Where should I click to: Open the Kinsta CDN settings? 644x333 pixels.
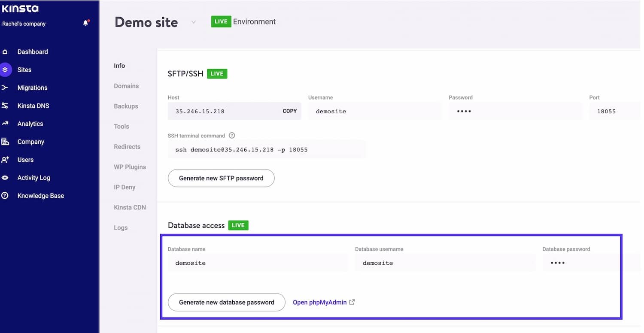[130, 207]
